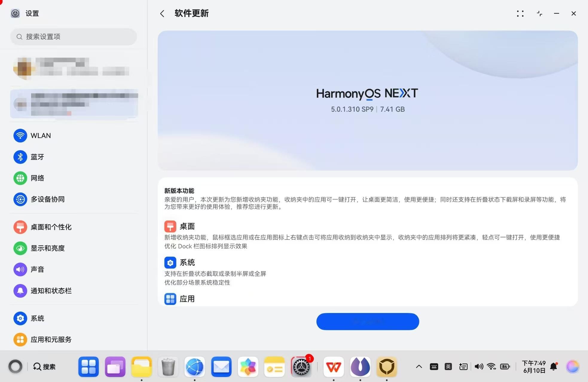Launch the browser globe icon on dock
588x382 pixels.
coord(195,366)
